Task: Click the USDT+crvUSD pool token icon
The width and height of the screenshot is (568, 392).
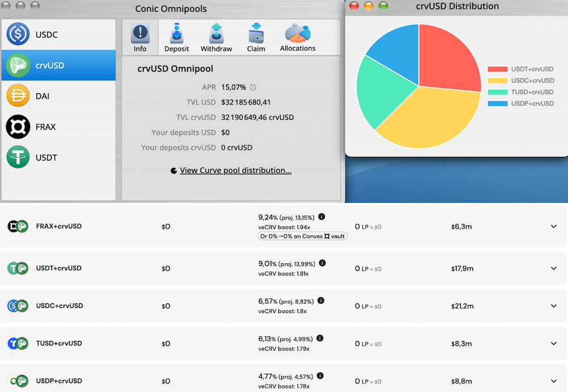Action: (x=18, y=268)
